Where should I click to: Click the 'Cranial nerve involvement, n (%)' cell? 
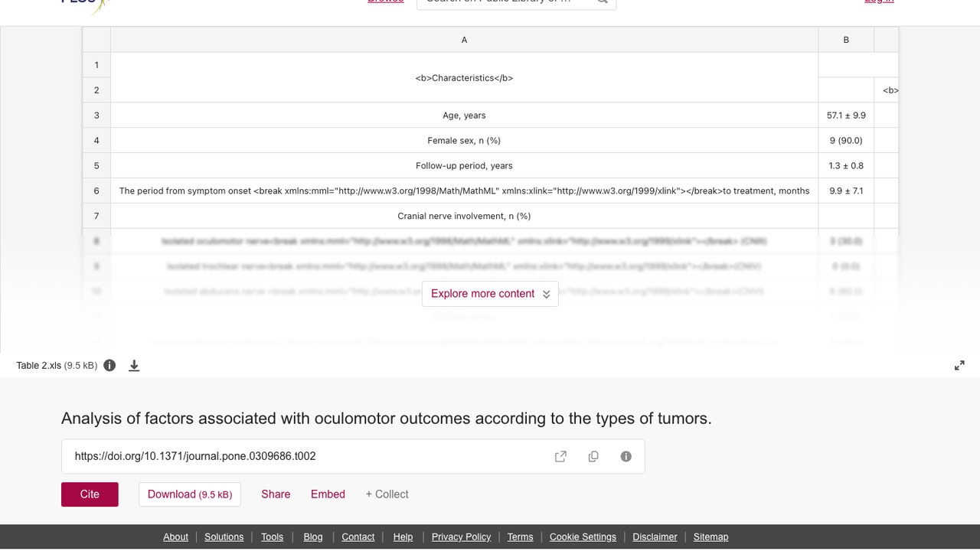click(x=464, y=217)
